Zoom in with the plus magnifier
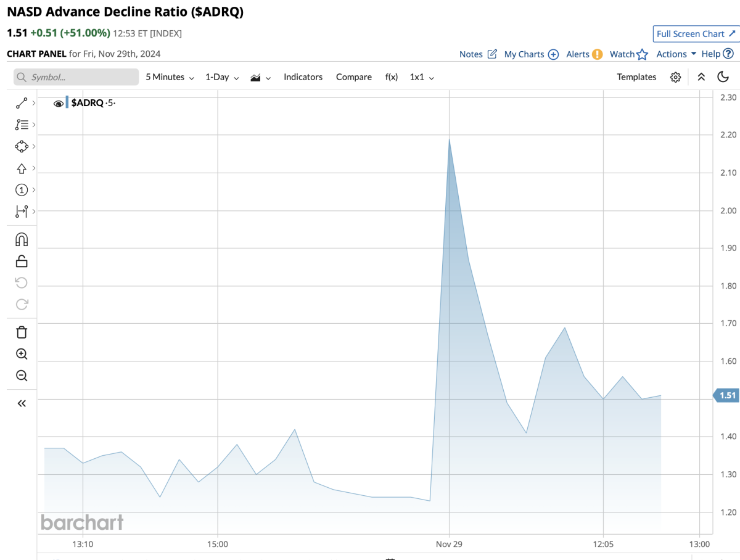The image size is (740, 560). [22, 354]
